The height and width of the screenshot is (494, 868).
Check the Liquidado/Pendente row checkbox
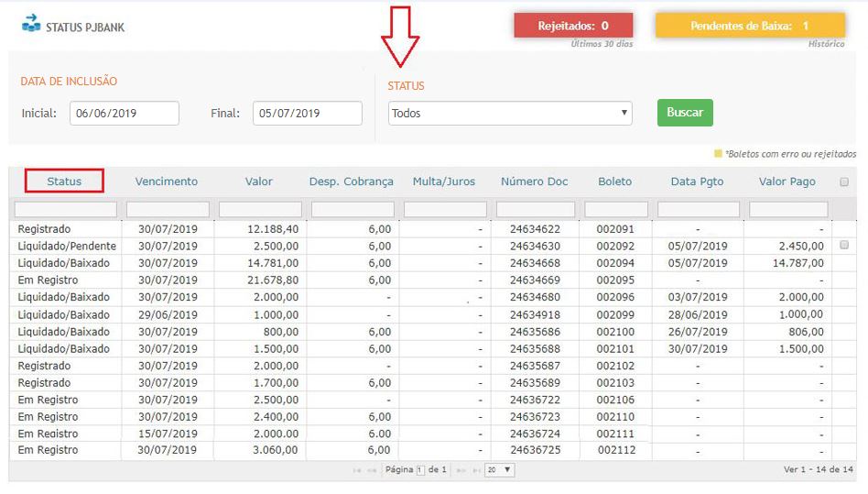tap(843, 246)
